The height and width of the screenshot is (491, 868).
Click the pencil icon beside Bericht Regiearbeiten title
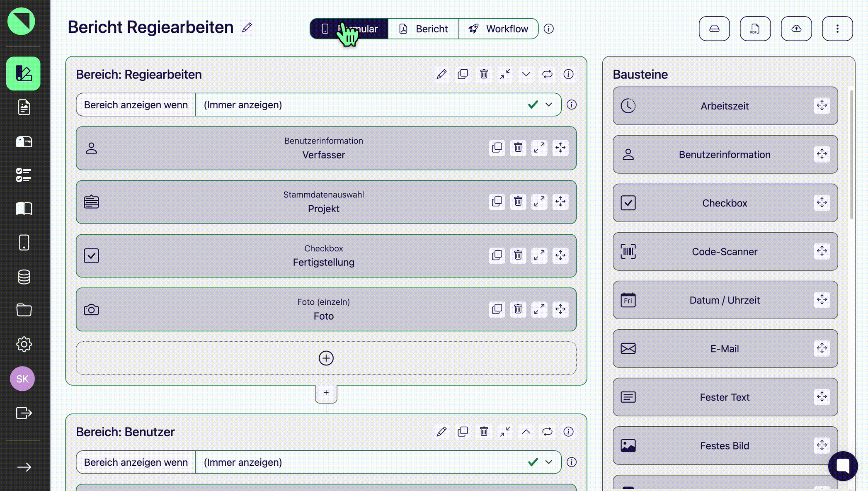pyautogui.click(x=247, y=28)
